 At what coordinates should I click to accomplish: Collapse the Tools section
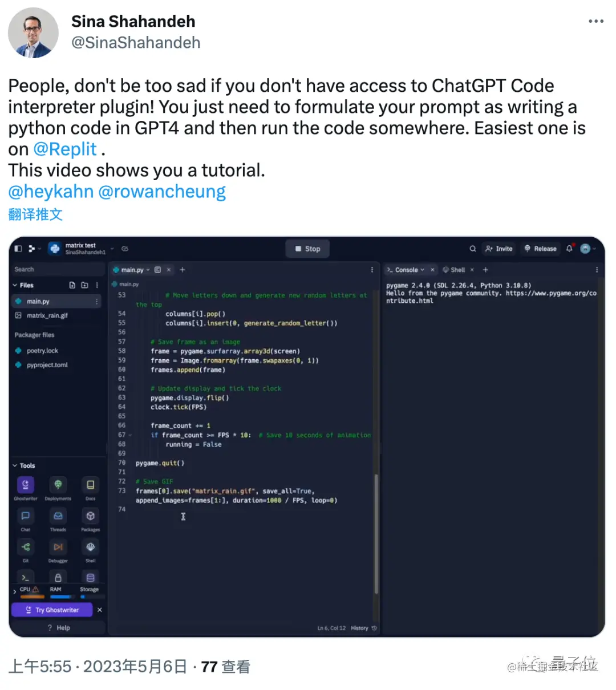[x=15, y=465]
